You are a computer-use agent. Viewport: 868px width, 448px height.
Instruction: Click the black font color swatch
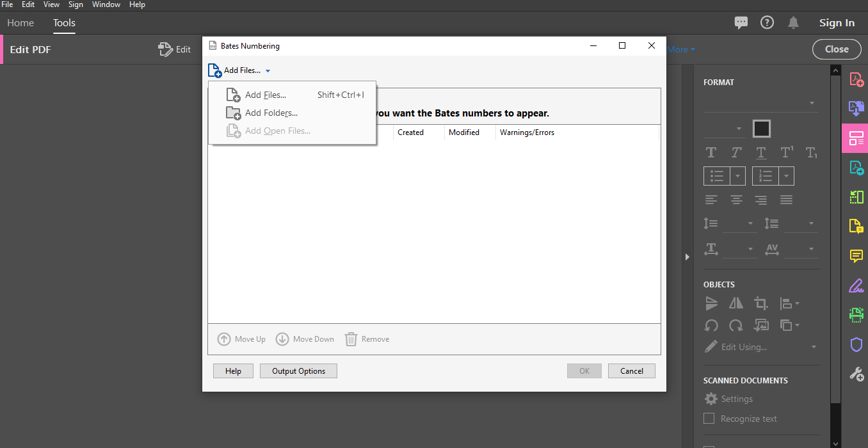(x=761, y=129)
